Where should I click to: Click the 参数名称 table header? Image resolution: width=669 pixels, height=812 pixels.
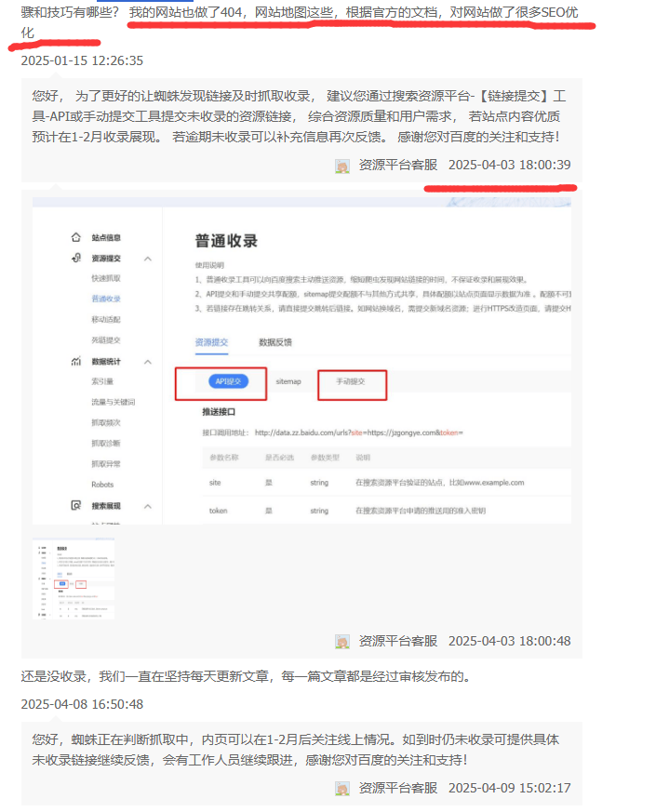224,458
